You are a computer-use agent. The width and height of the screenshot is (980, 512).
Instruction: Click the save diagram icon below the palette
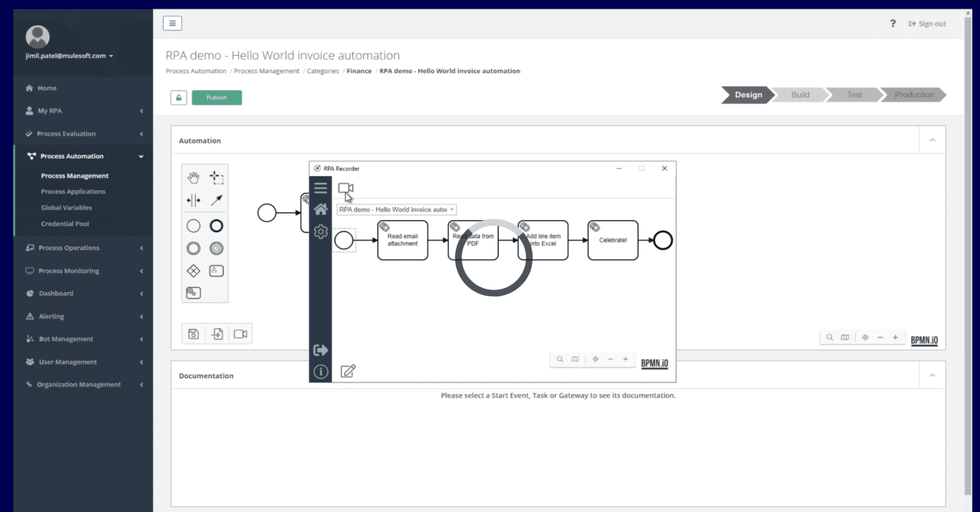(193, 334)
